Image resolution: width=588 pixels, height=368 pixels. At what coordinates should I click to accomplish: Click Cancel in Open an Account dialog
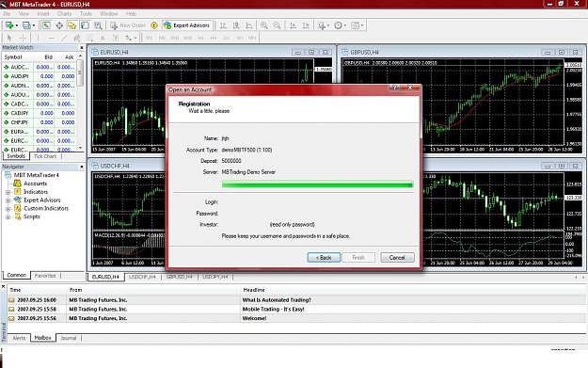(397, 257)
